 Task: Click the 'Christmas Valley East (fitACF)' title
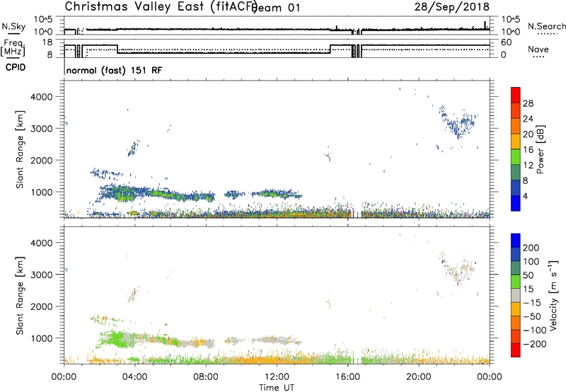161,6
